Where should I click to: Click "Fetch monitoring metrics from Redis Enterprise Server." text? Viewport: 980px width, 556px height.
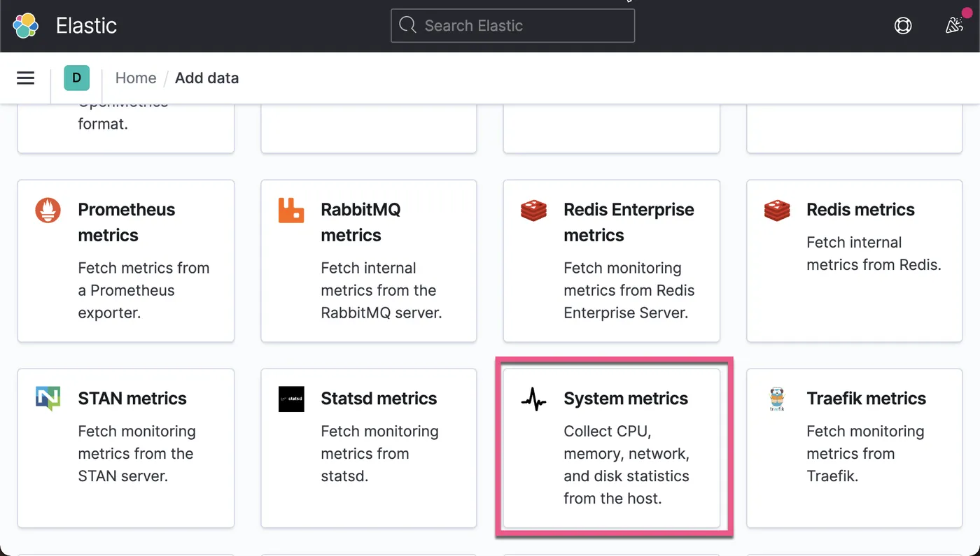pos(629,290)
